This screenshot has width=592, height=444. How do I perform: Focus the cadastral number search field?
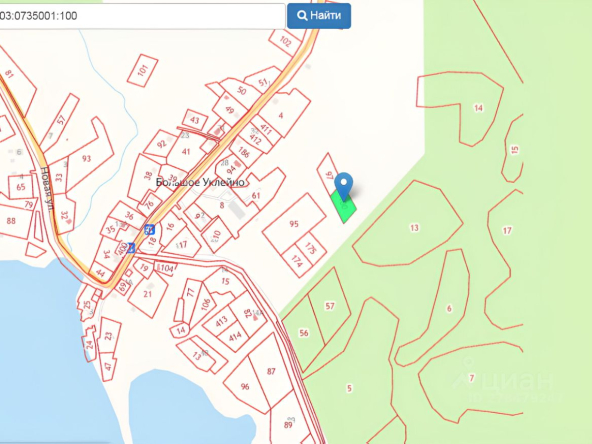click(142, 16)
